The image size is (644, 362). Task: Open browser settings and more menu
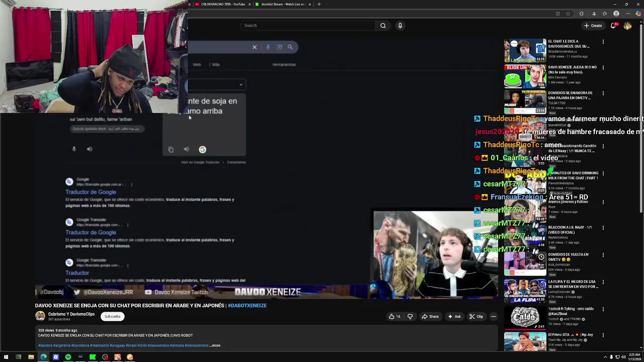click(627, 14)
